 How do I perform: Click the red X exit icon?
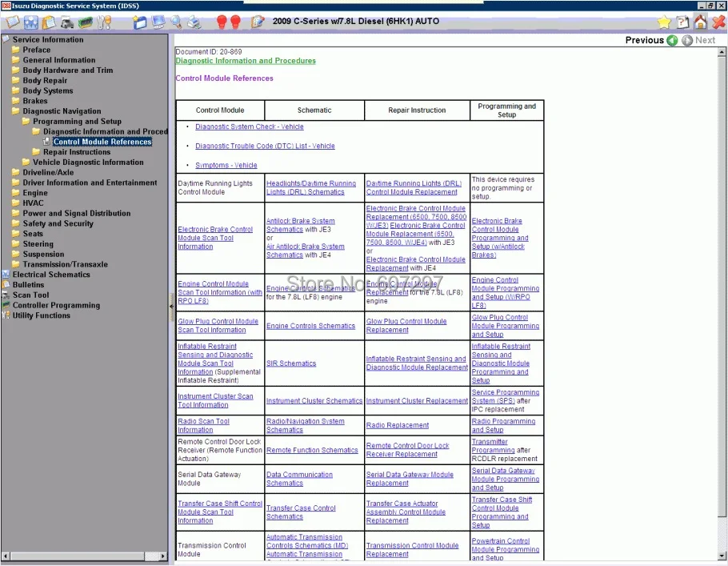[x=718, y=22]
